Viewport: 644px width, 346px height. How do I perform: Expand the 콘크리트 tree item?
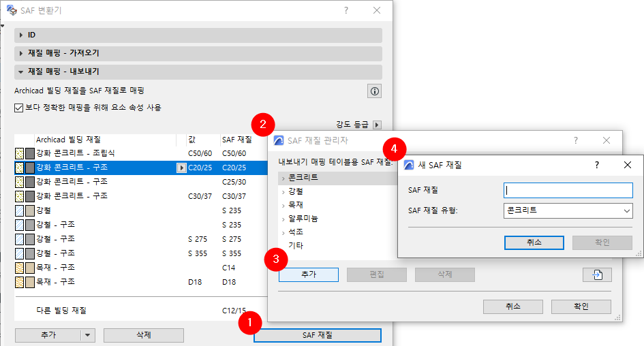tap(283, 178)
